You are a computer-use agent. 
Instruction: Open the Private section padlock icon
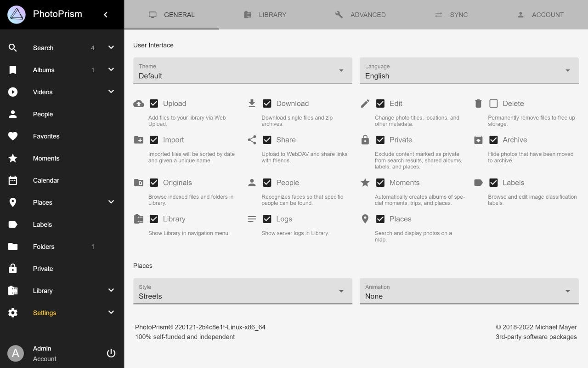pos(12,268)
